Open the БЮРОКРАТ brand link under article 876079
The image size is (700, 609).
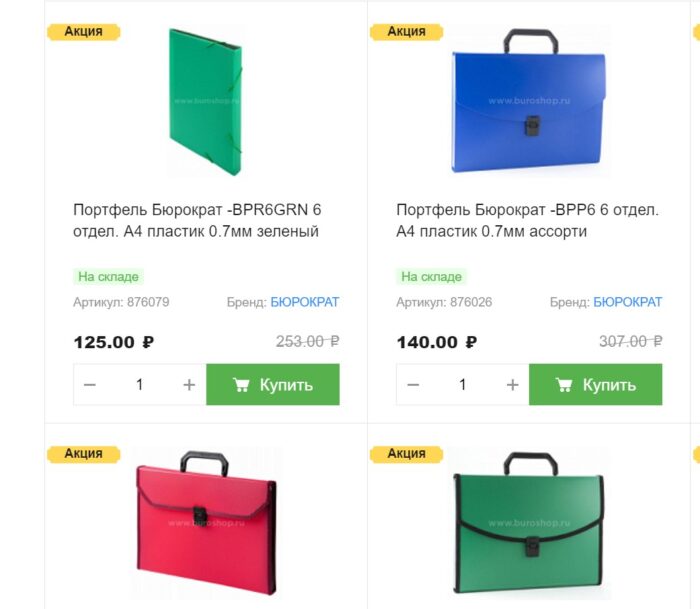(304, 302)
